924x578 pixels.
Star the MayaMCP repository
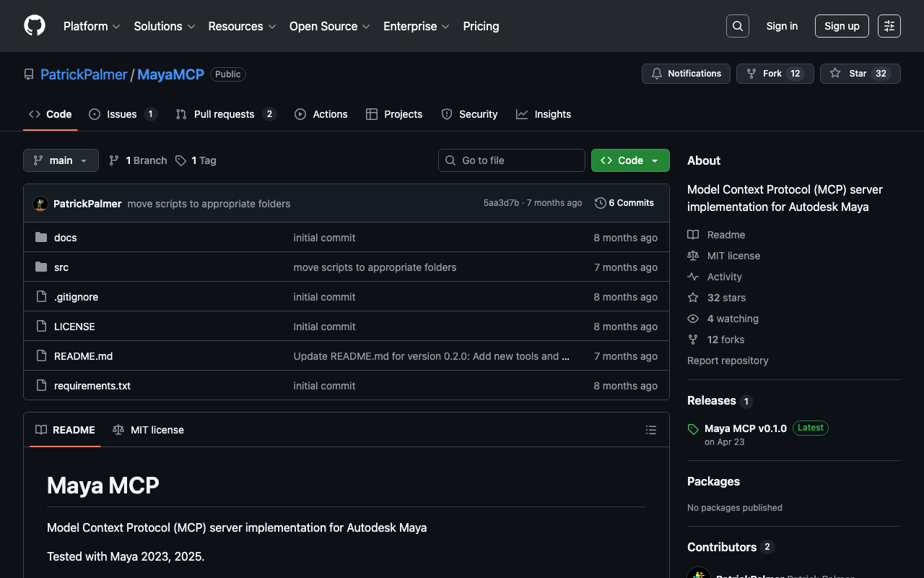[x=849, y=74]
